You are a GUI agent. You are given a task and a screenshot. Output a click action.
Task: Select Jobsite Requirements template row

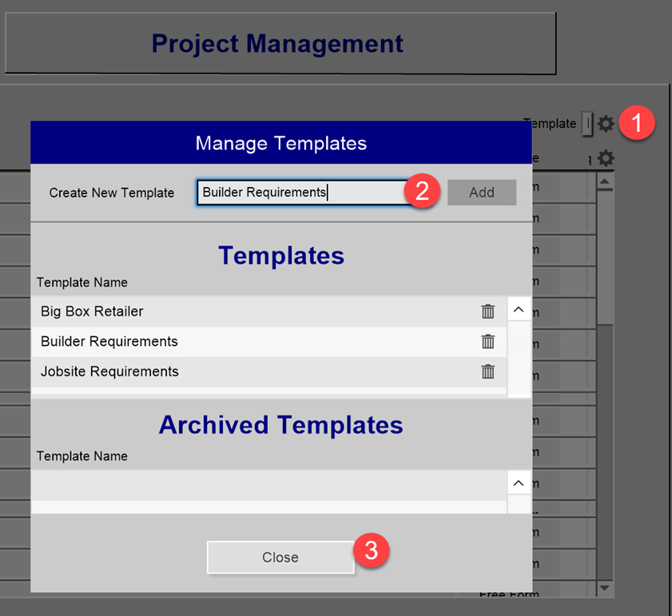(x=268, y=372)
